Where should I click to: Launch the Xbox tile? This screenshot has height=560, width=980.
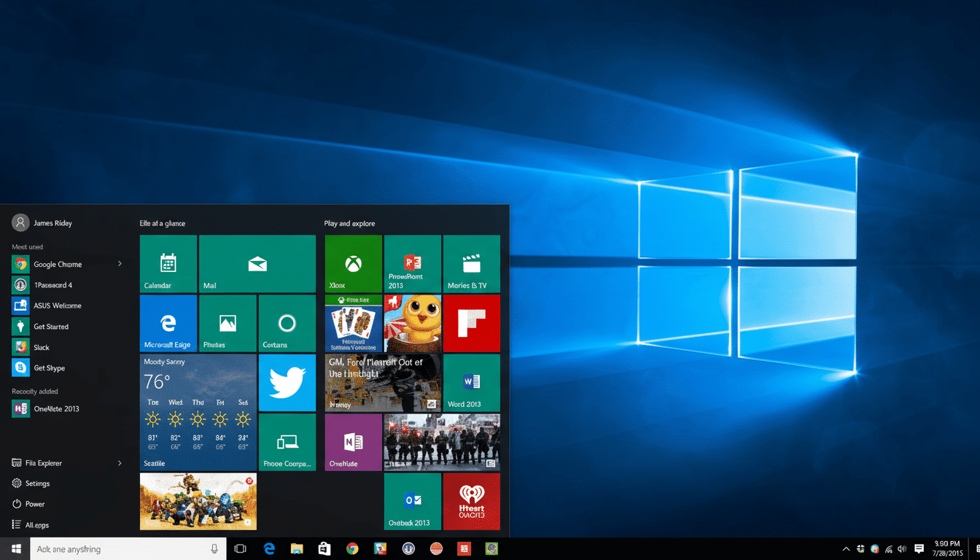[353, 263]
